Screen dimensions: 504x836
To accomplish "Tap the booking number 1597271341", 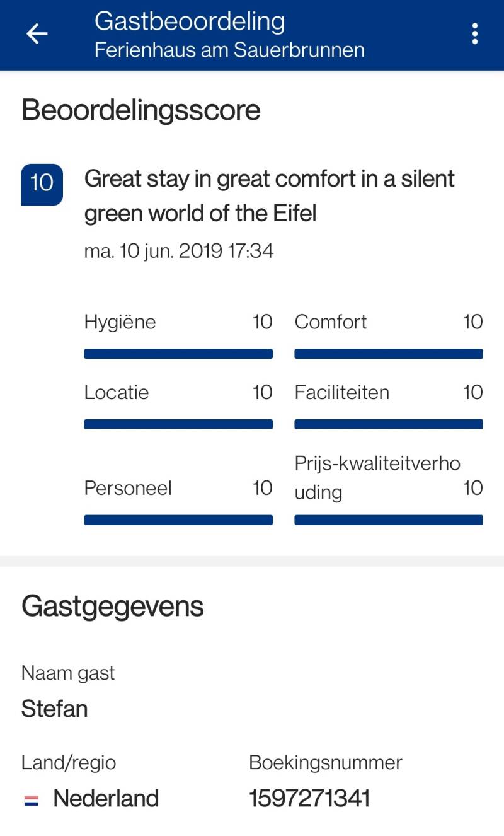I will [x=309, y=799].
